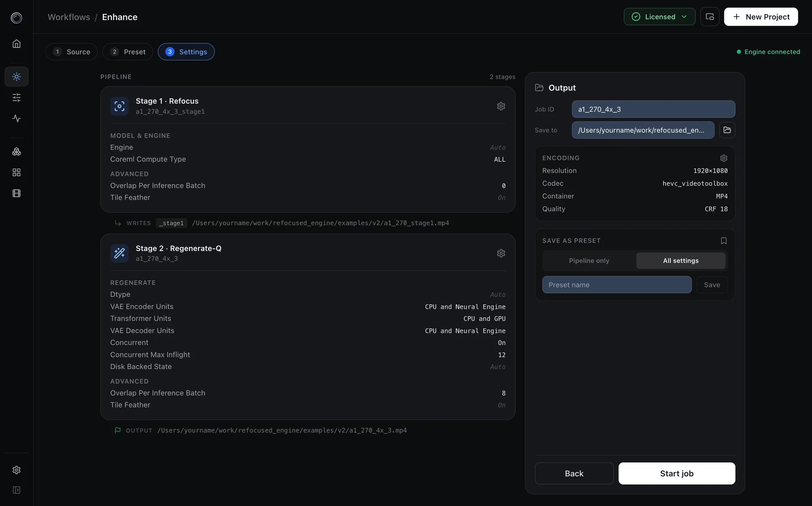Open the Encoding settings gear

[x=723, y=158]
